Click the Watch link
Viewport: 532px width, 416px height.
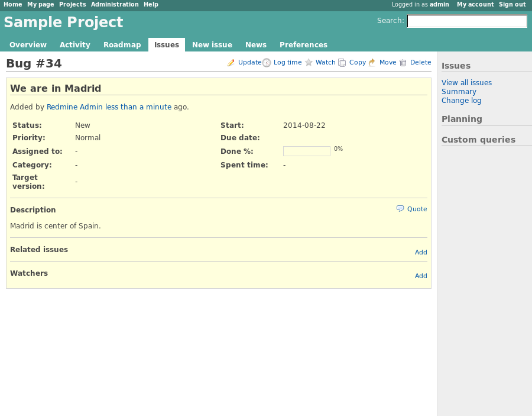(325, 62)
